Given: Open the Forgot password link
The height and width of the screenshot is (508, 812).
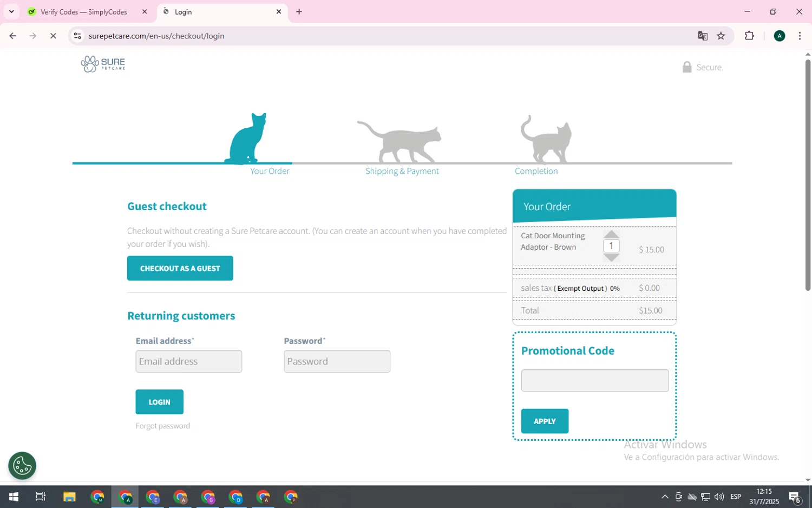Looking at the screenshot, I should tap(162, 426).
